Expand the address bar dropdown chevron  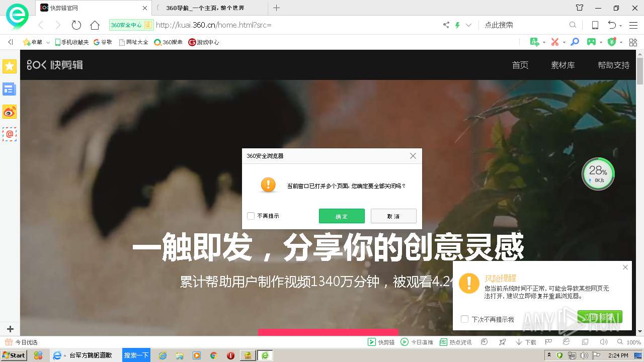[x=469, y=25]
